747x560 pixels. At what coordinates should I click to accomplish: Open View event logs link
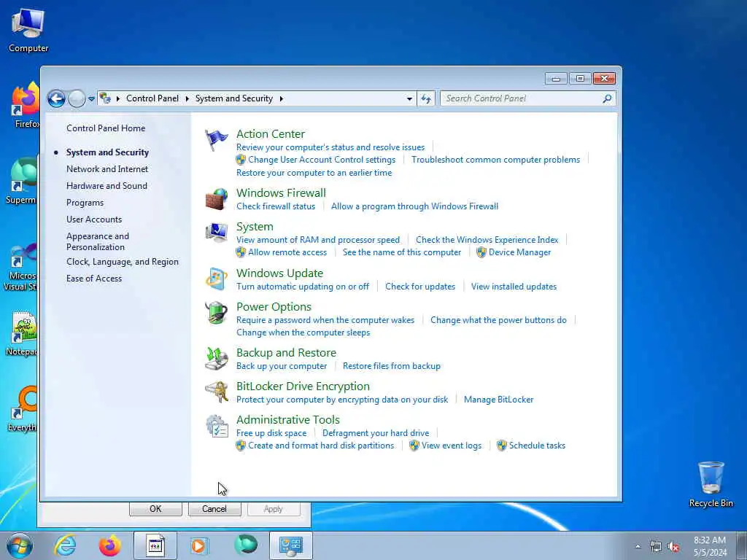click(451, 446)
